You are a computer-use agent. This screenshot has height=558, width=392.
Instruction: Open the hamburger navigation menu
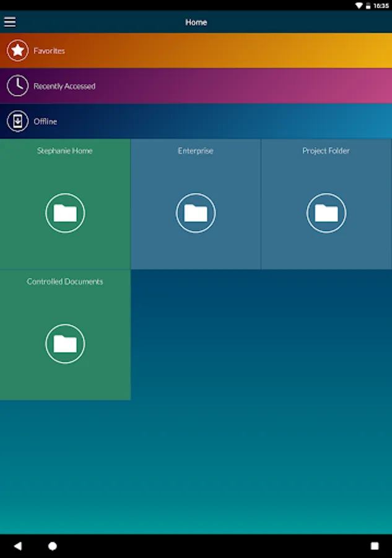10,22
